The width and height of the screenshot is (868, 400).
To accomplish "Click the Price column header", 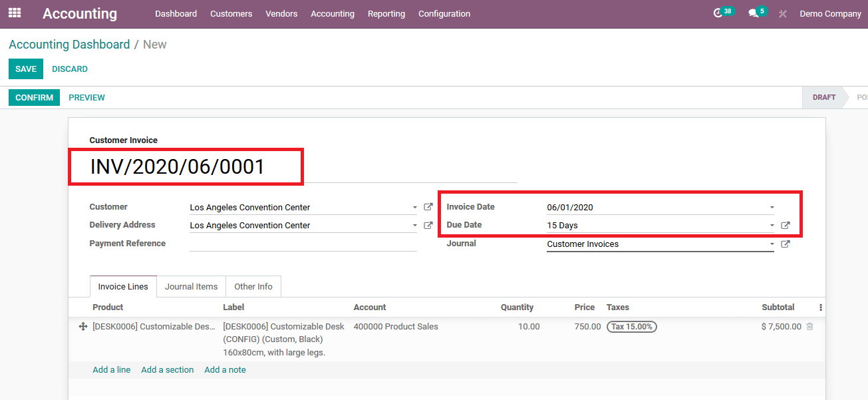I will point(585,307).
